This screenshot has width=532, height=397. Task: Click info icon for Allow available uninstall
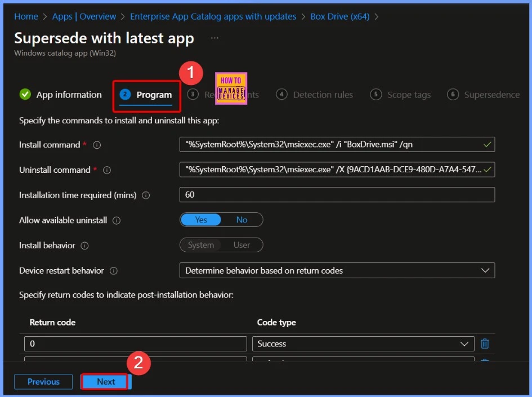pos(117,221)
